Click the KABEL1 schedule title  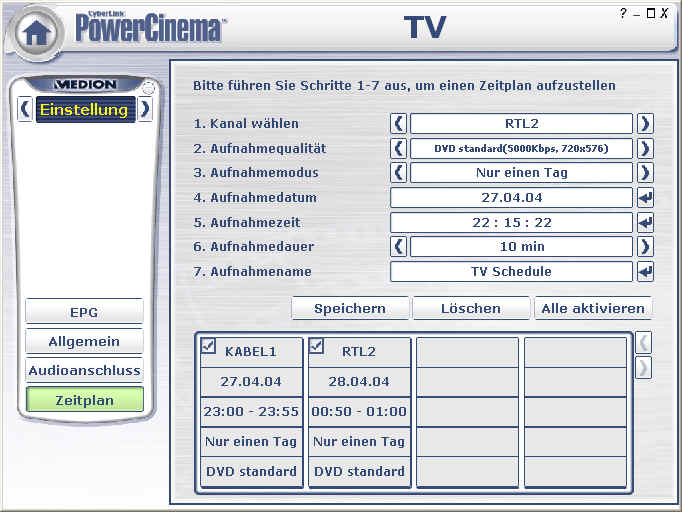click(x=251, y=351)
